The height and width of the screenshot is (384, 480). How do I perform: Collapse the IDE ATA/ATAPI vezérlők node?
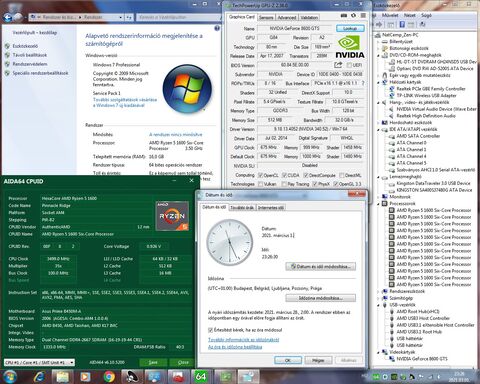click(378, 129)
